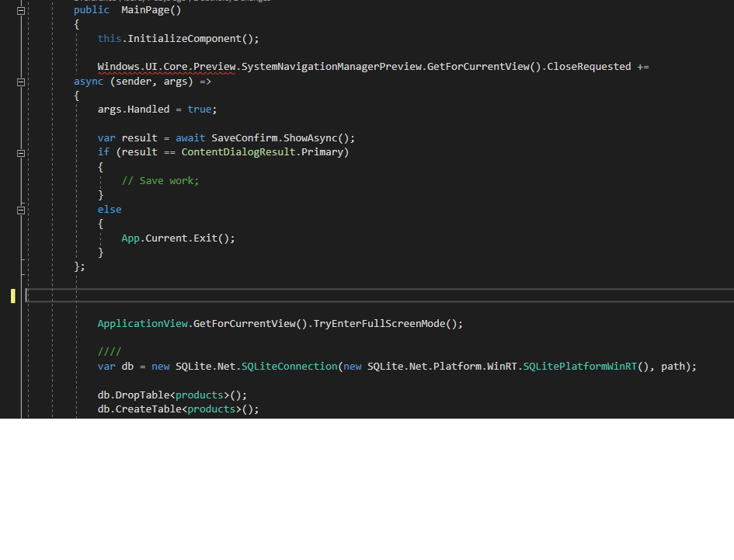Image resolution: width=734 pixels, height=560 pixels.
Task: Click products in the CreateTable line
Action: pyautogui.click(x=211, y=409)
